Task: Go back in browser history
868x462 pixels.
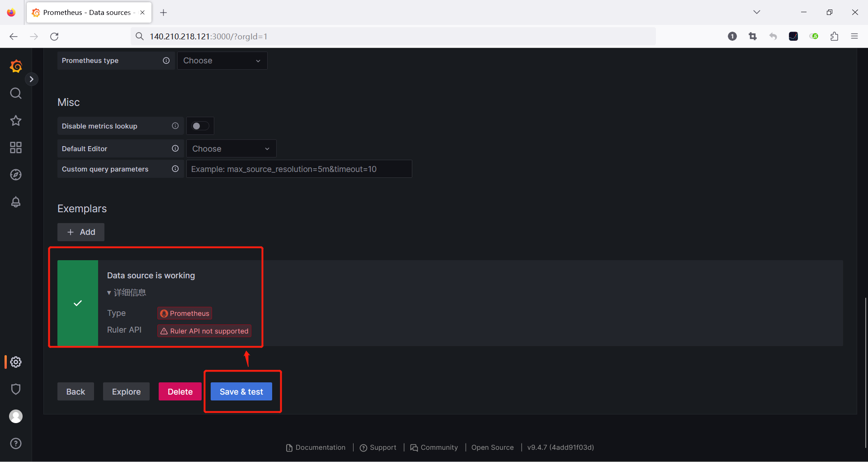Action: click(x=14, y=37)
